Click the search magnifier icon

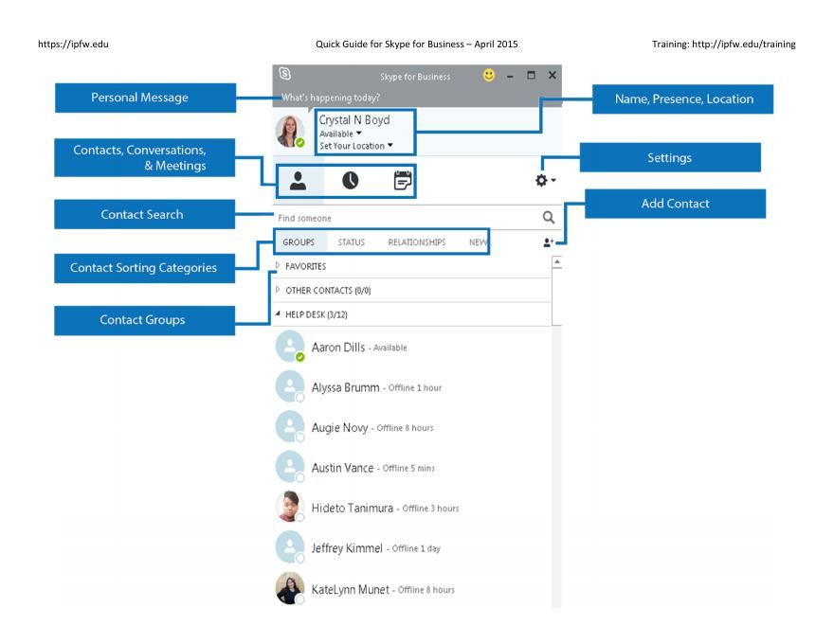[549, 217]
